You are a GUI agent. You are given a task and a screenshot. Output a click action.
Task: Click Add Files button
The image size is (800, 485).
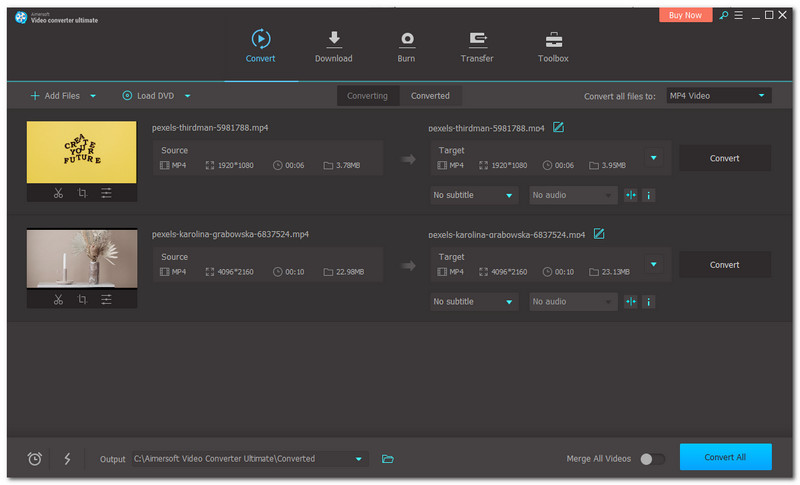click(x=55, y=96)
